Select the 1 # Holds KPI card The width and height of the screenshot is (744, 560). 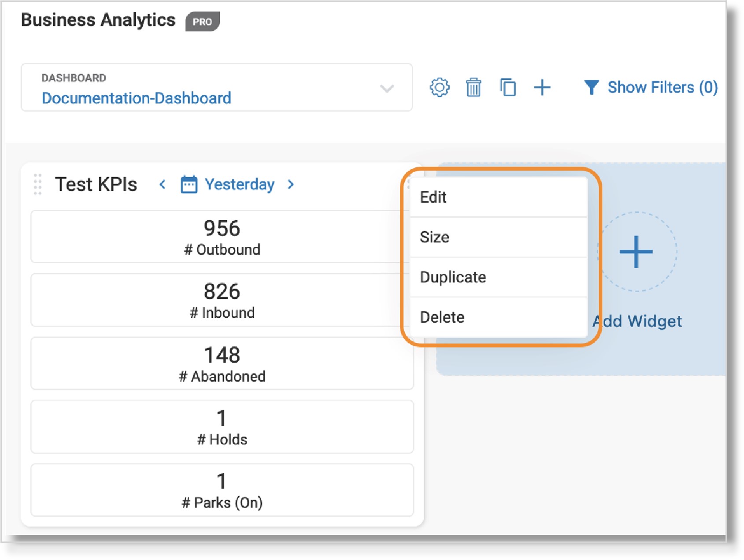point(222,427)
